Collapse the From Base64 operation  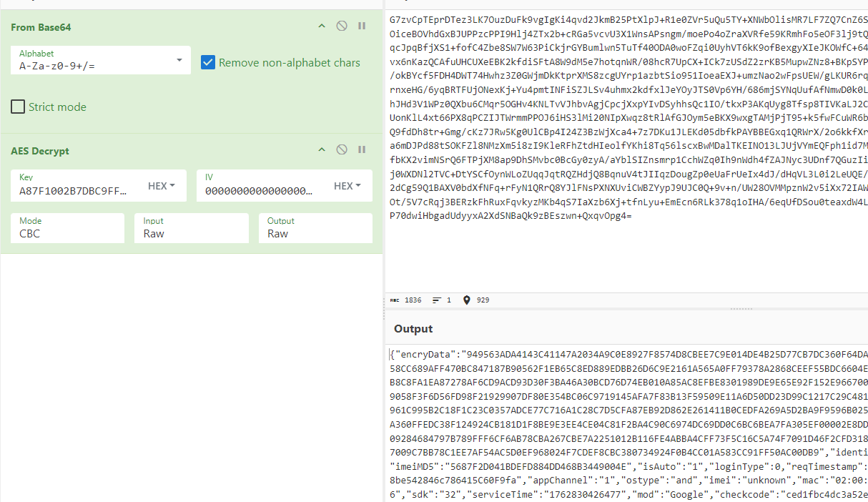click(322, 26)
